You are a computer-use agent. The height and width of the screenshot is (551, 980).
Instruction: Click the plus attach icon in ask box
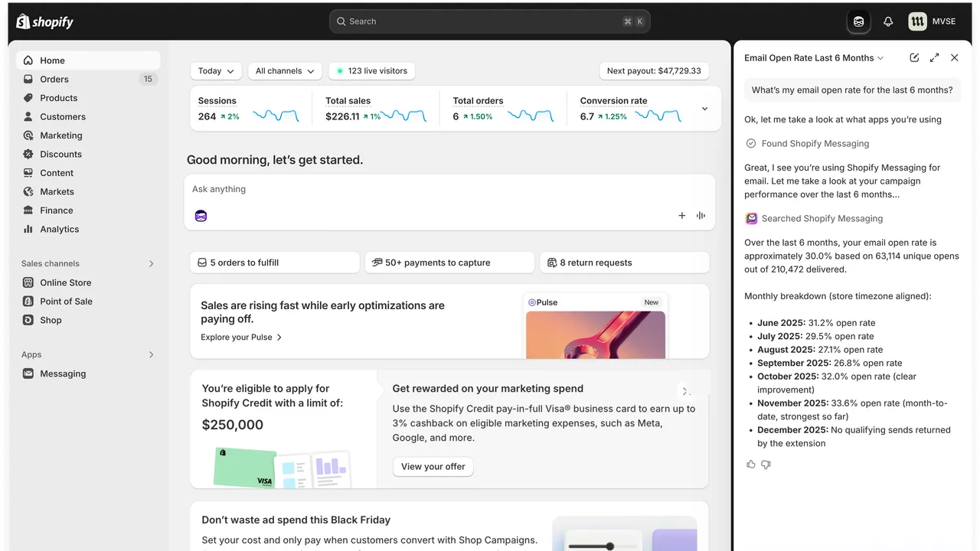[682, 216]
